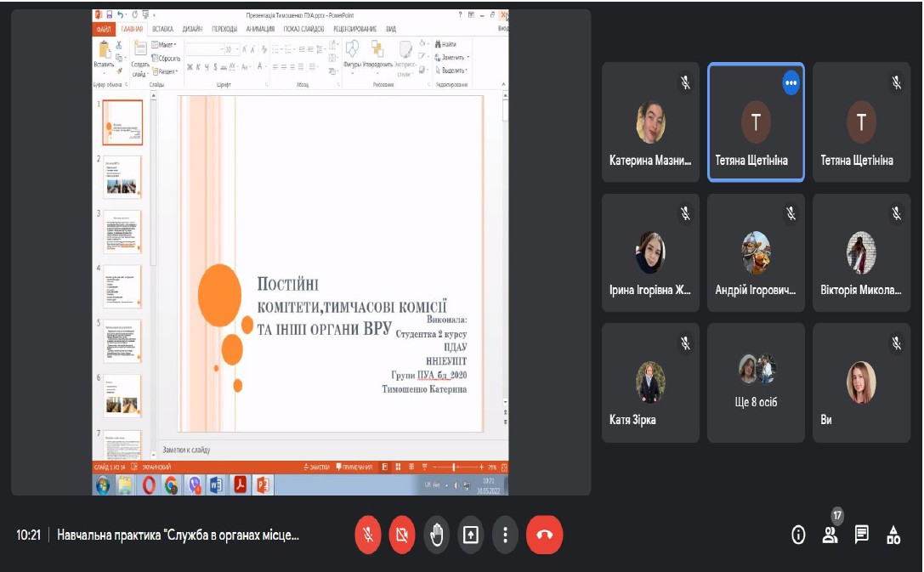Select slide 6 thumbnail
Screen dimensions: 924x572
(x=123, y=395)
